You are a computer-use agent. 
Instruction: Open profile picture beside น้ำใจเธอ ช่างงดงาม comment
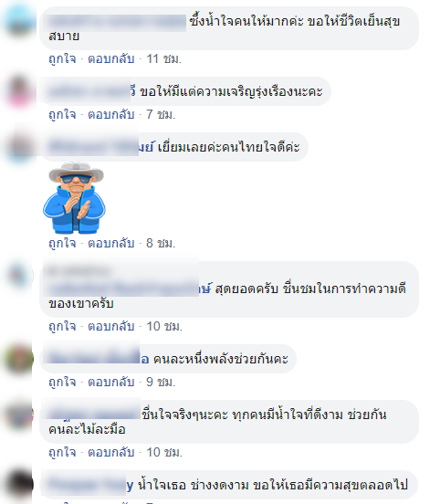click(x=19, y=485)
